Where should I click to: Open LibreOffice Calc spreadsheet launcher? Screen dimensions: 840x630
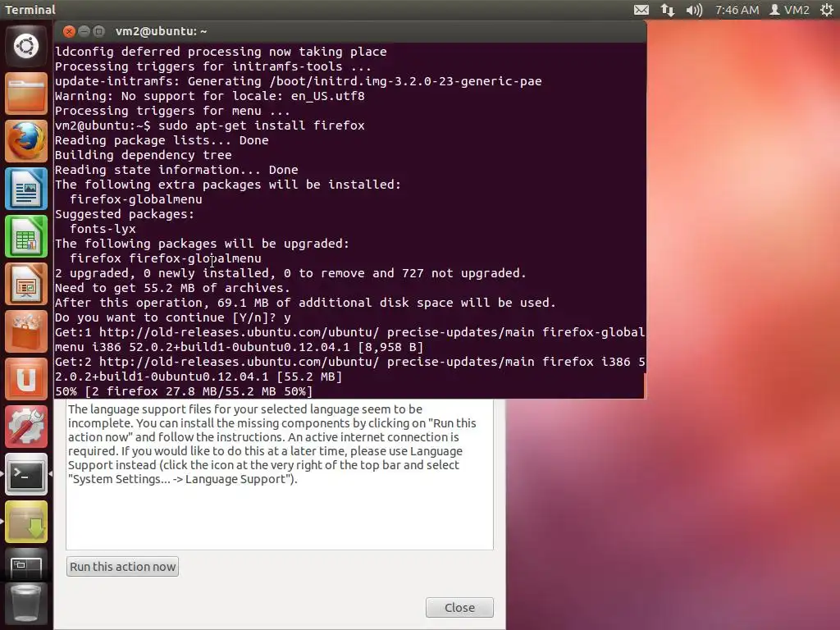(x=26, y=236)
